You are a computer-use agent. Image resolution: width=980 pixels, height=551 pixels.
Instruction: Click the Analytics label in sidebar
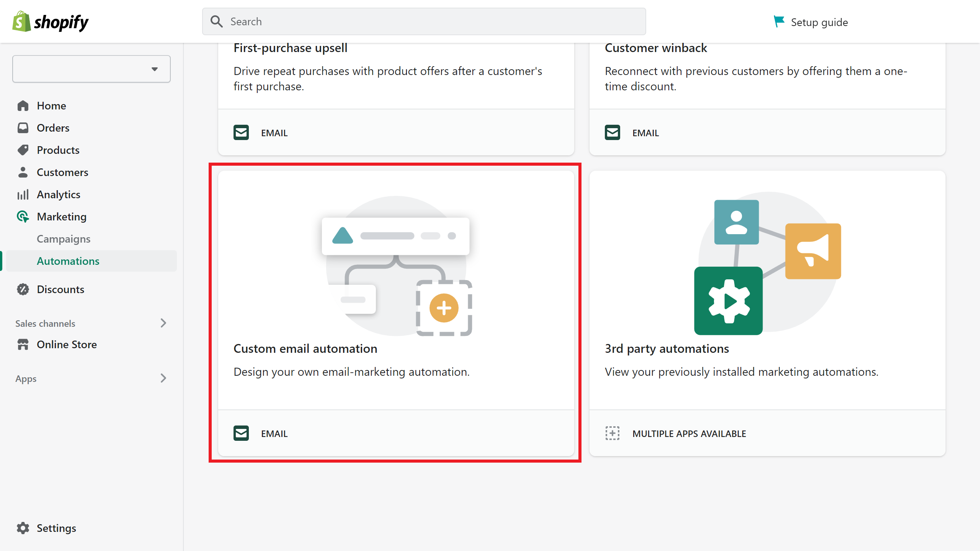(x=59, y=194)
